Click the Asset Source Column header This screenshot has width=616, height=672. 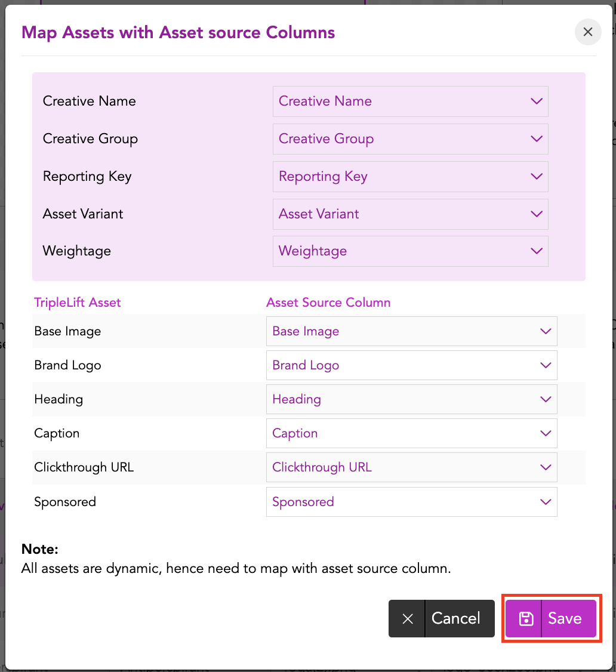pos(328,303)
